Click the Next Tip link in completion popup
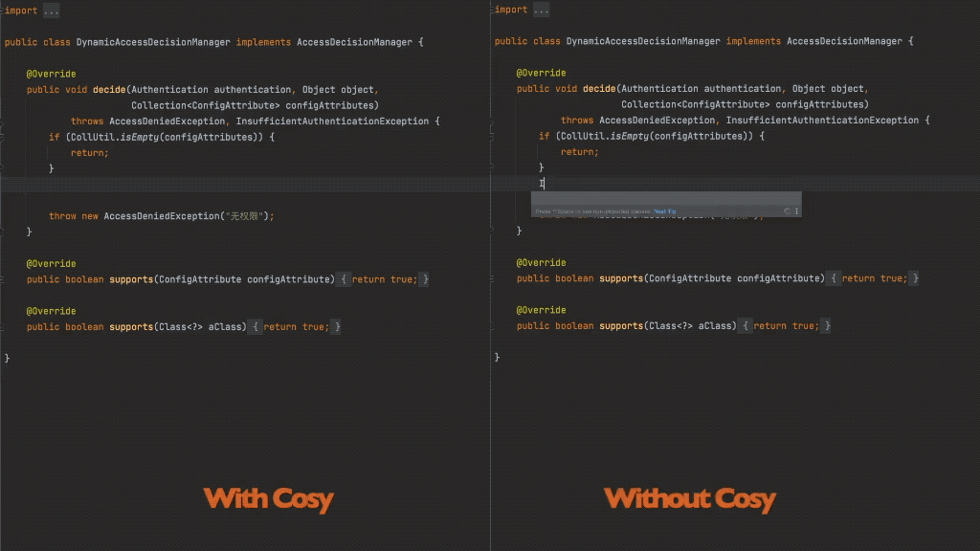This screenshot has width=980, height=551. [665, 211]
